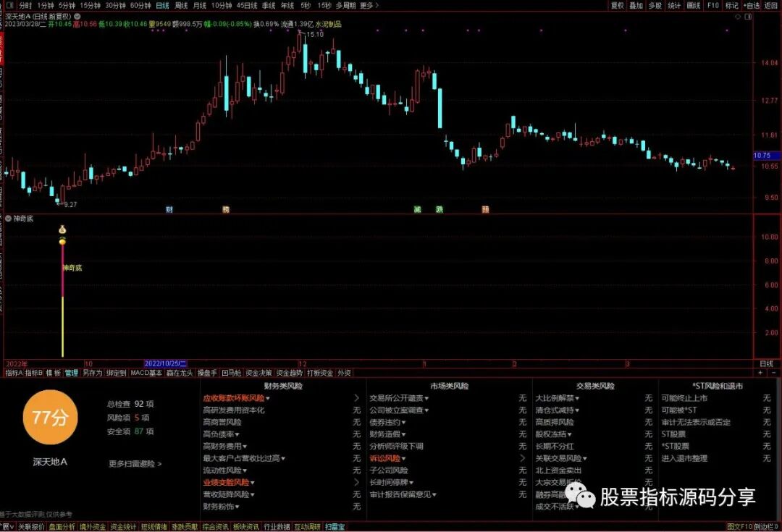The image size is (782, 532).
Task: Click the 图文F10 button at bottom right
Action: tap(739, 526)
